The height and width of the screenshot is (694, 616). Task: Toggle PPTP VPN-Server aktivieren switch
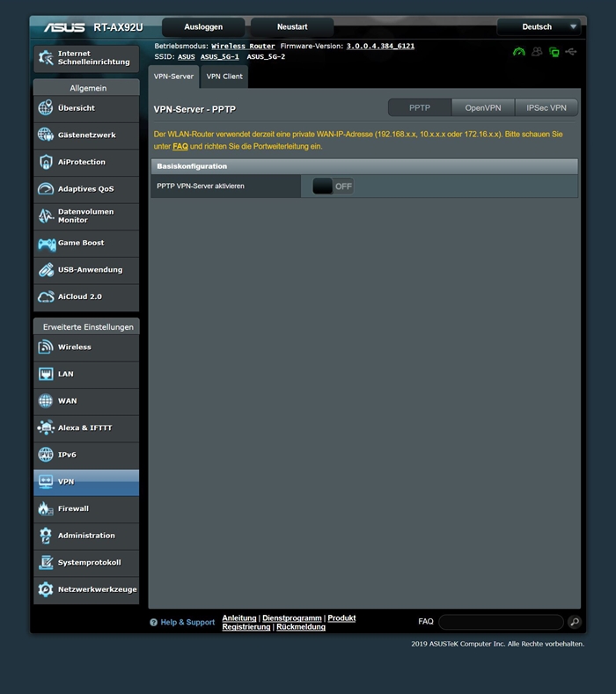pos(333,186)
